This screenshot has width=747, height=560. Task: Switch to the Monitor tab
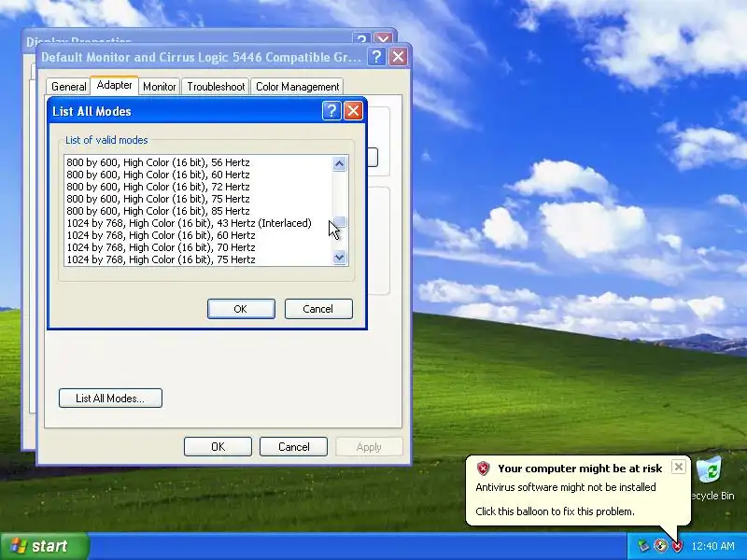[x=159, y=87]
